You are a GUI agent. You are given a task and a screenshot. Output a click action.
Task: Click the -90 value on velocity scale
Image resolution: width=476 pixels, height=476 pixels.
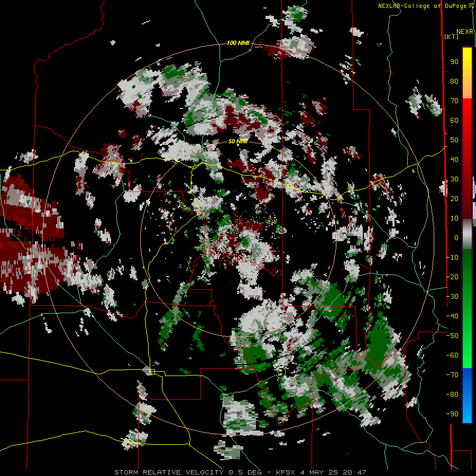452,414
